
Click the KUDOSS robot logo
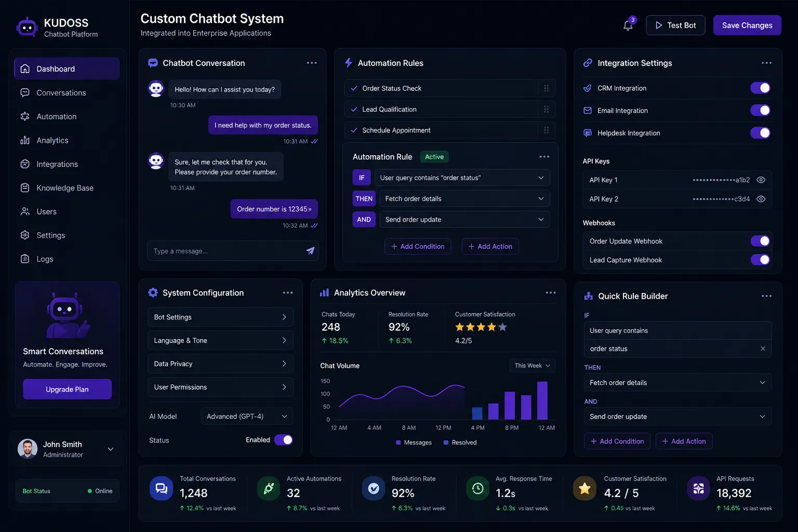click(27, 27)
